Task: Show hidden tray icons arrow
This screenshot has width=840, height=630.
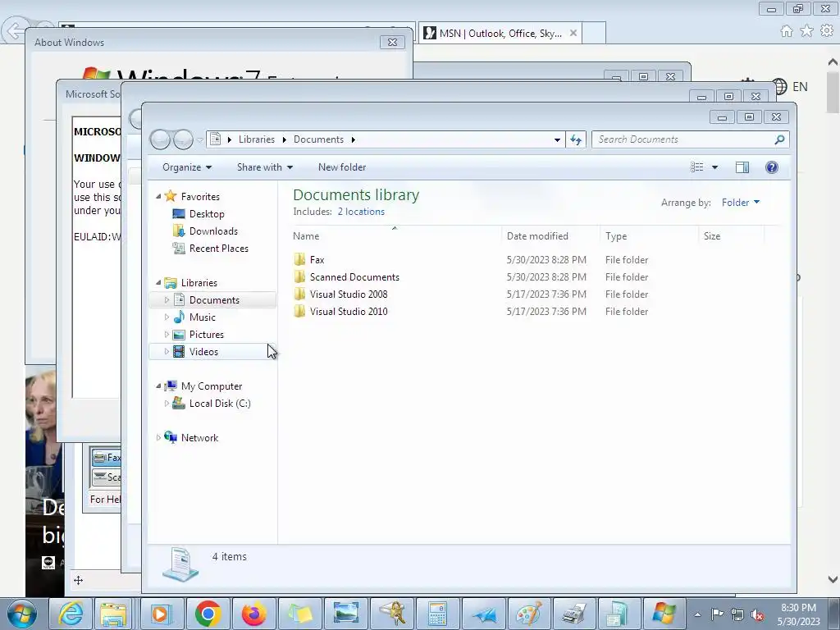Action: [697, 614]
